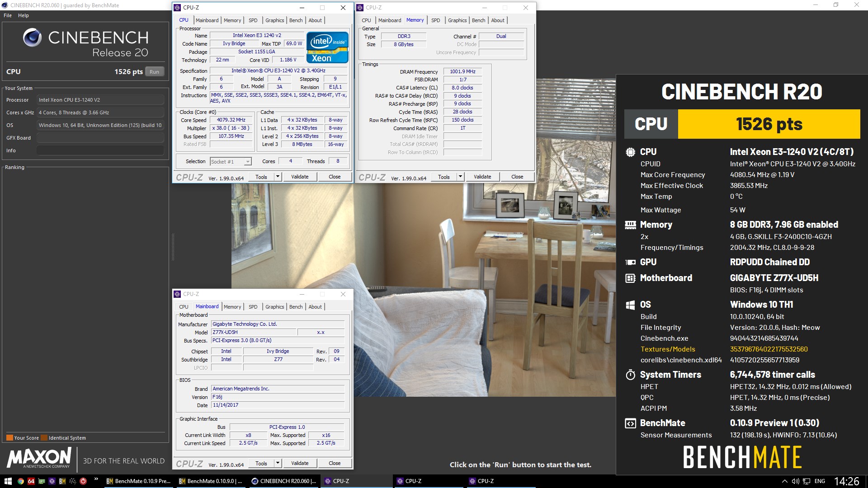Screen dimensions: 868x488
Task: Open Graphics tab in CPU-Z Memory window
Action: click(x=458, y=20)
